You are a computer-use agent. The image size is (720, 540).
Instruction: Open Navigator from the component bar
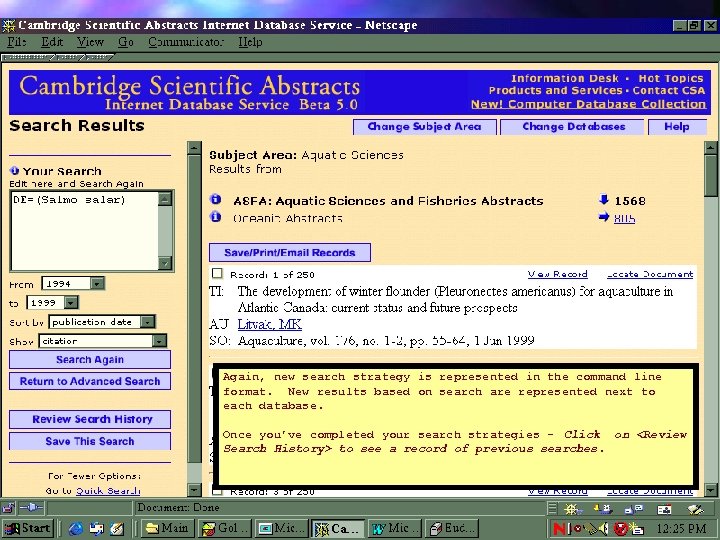tap(571, 509)
